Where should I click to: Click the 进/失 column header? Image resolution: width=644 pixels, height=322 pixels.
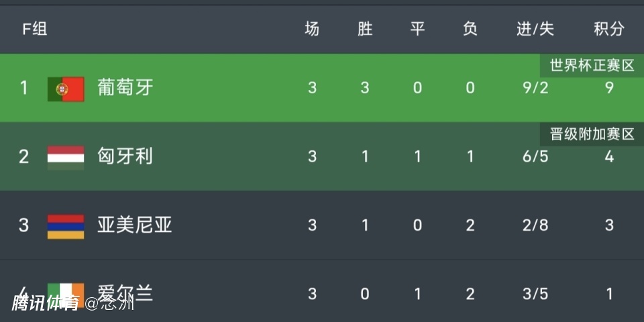tap(535, 29)
